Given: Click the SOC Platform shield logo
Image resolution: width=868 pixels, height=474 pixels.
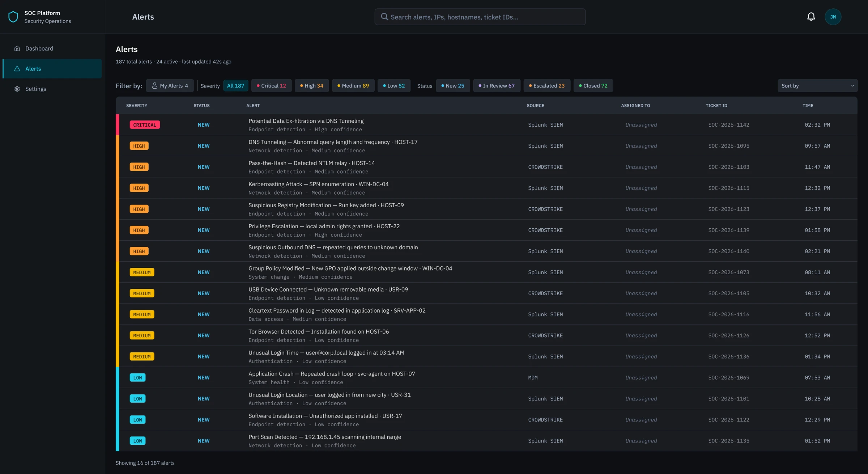Looking at the screenshot, I should (13, 17).
